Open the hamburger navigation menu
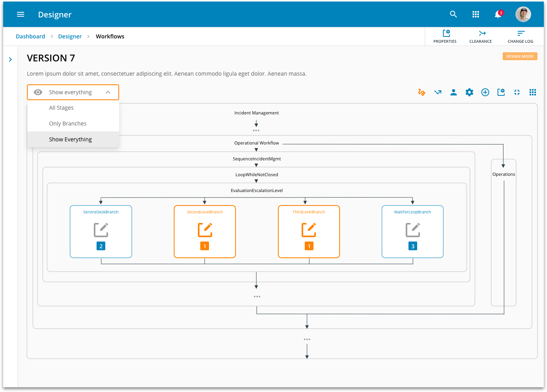The width and height of the screenshot is (547, 392). [x=21, y=15]
